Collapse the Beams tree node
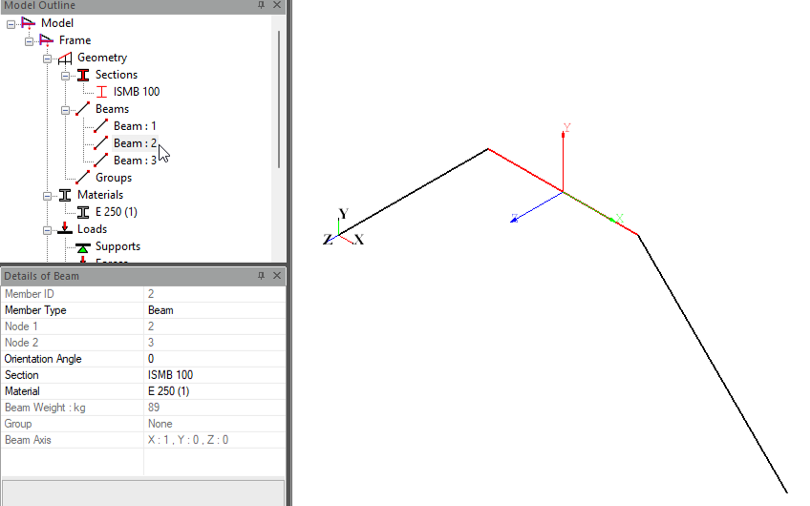Screen dimensions: 810x506 65,109
